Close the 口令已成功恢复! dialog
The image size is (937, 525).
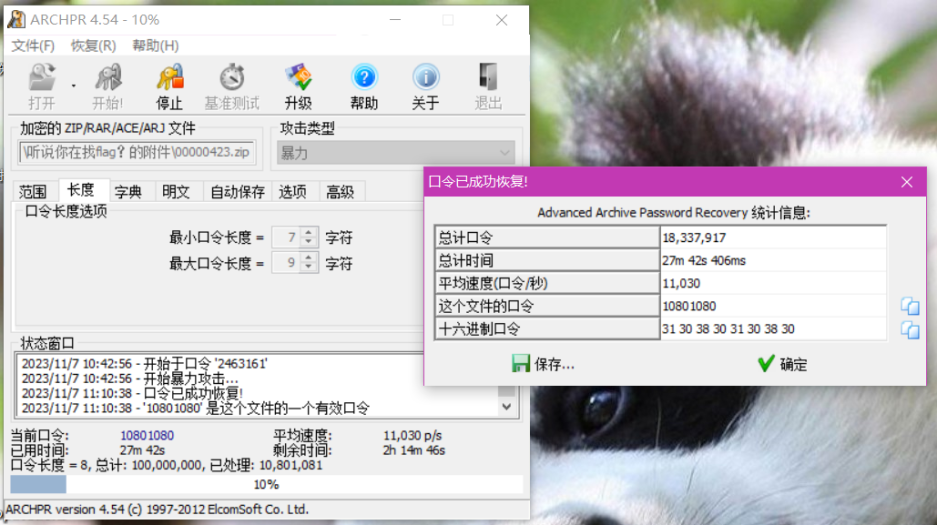pos(907,182)
